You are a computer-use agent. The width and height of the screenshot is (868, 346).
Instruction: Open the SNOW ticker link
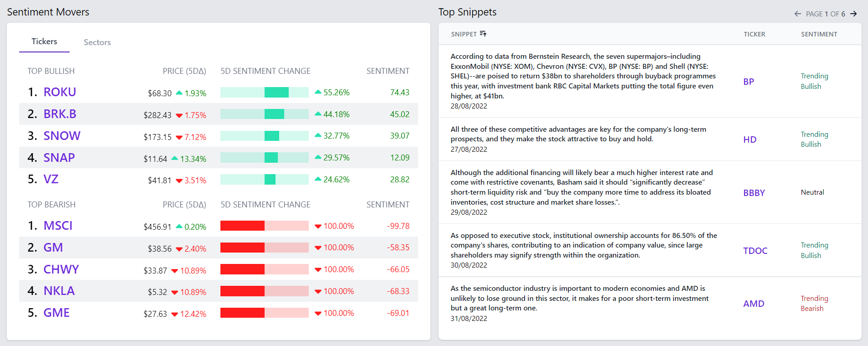coord(62,136)
